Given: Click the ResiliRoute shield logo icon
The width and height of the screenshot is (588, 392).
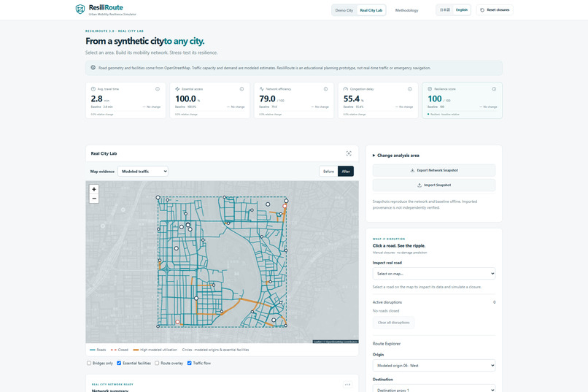Looking at the screenshot, I should pyautogui.click(x=80, y=9).
